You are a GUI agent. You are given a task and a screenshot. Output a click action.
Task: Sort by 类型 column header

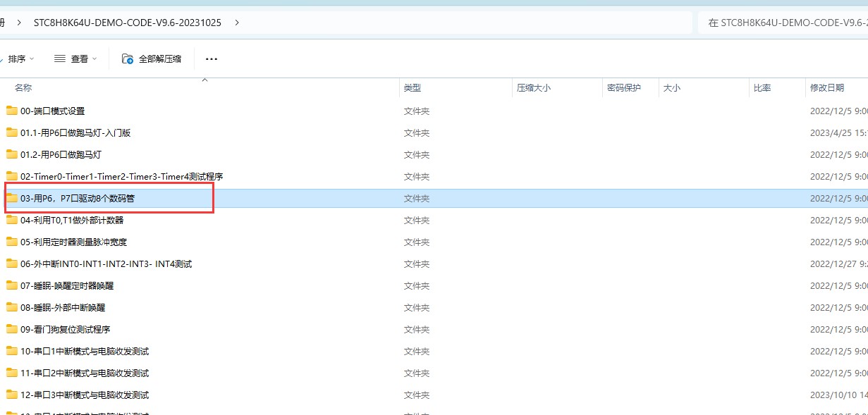412,88
